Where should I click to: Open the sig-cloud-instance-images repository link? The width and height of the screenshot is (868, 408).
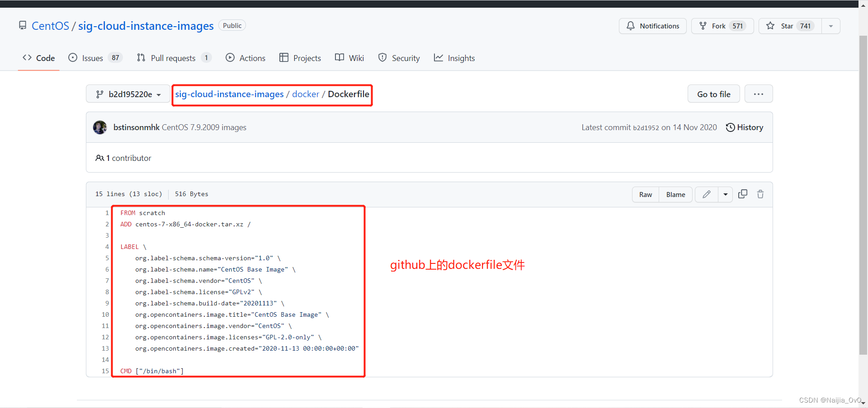coord(146,26)
